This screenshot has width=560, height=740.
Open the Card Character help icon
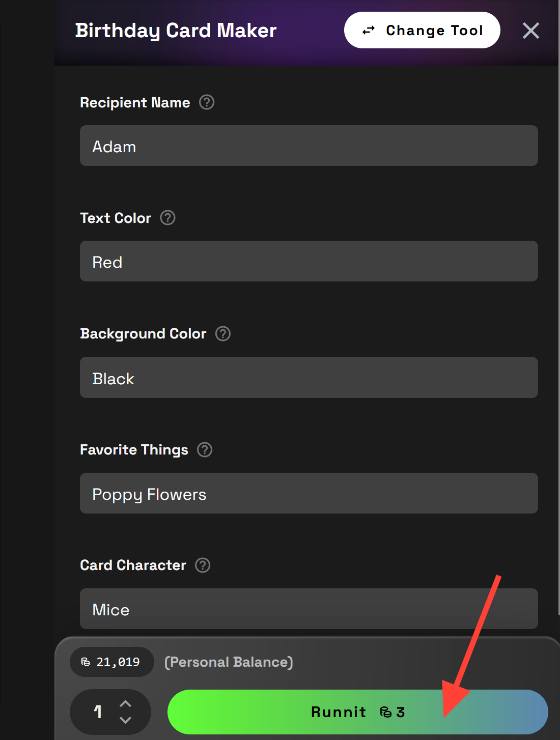point(202,565)
